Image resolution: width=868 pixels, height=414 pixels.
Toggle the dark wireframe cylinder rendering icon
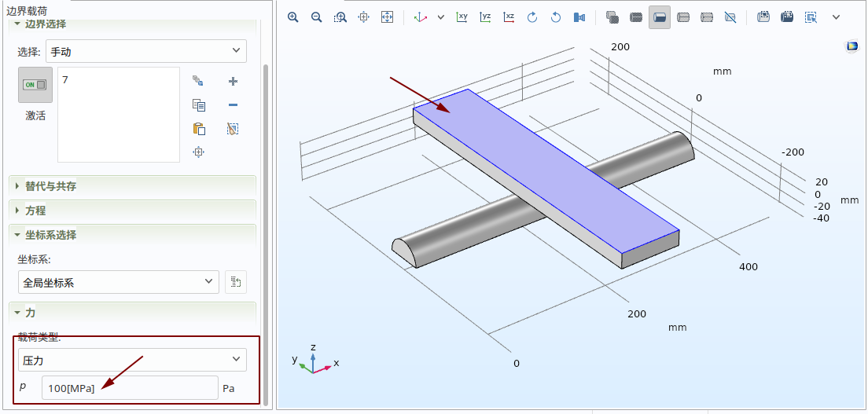(x=636, y=17)
